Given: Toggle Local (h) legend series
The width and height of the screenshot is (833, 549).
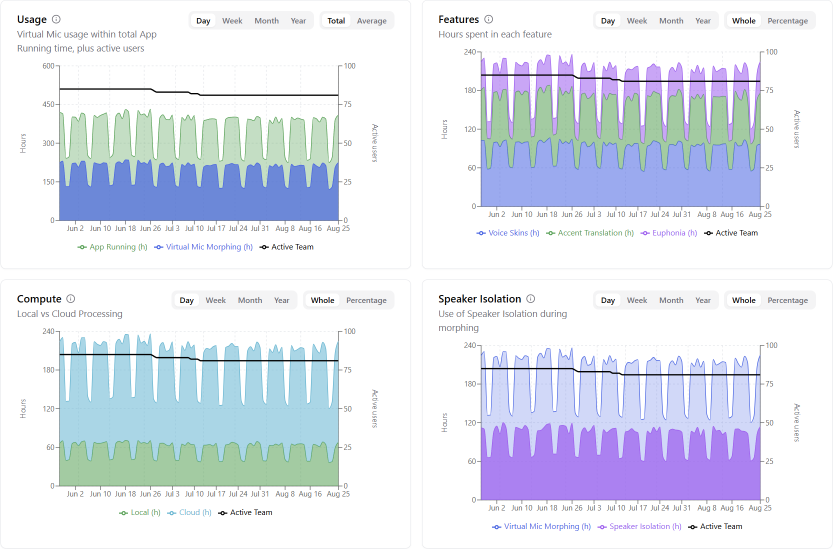Looking at the screenshot, I should point(140,512).
